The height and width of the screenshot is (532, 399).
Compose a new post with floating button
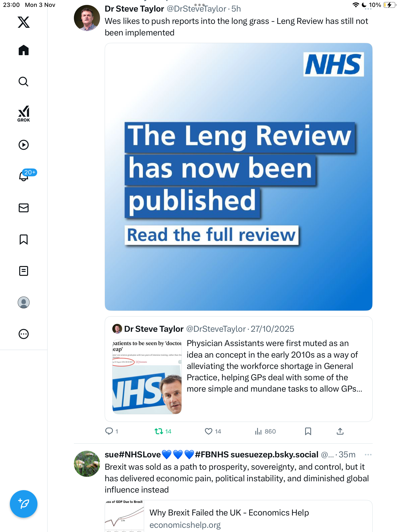pyautogui.click(x=24, y=504)
